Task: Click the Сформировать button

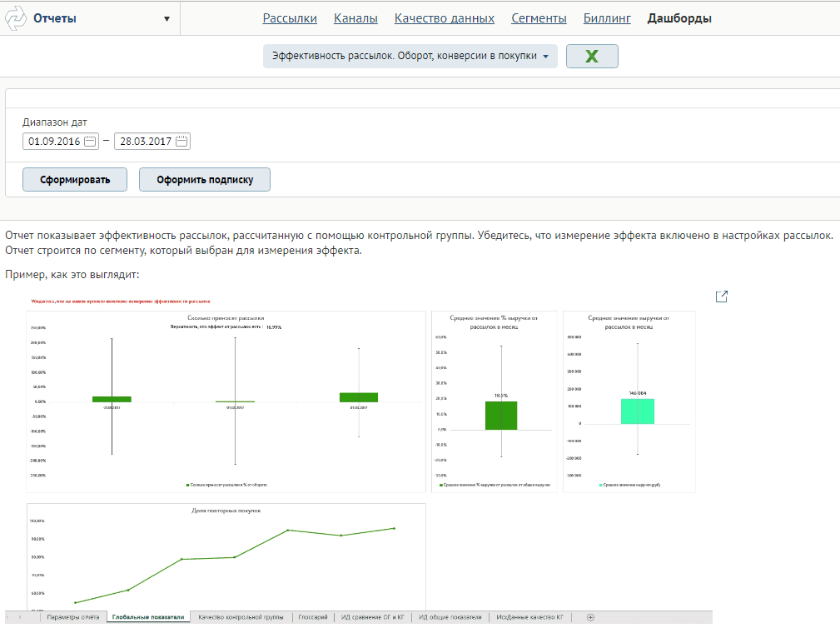Action: (74, 180)
